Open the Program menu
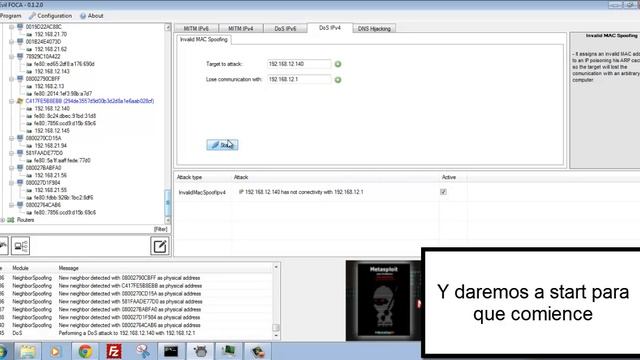This screenshot has width=640, height=360. point(11,16)
